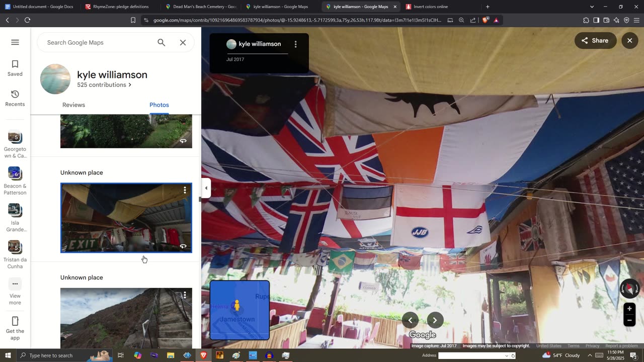Close the active kyle williamson tab
644x362 pixels.
(395, 7)
